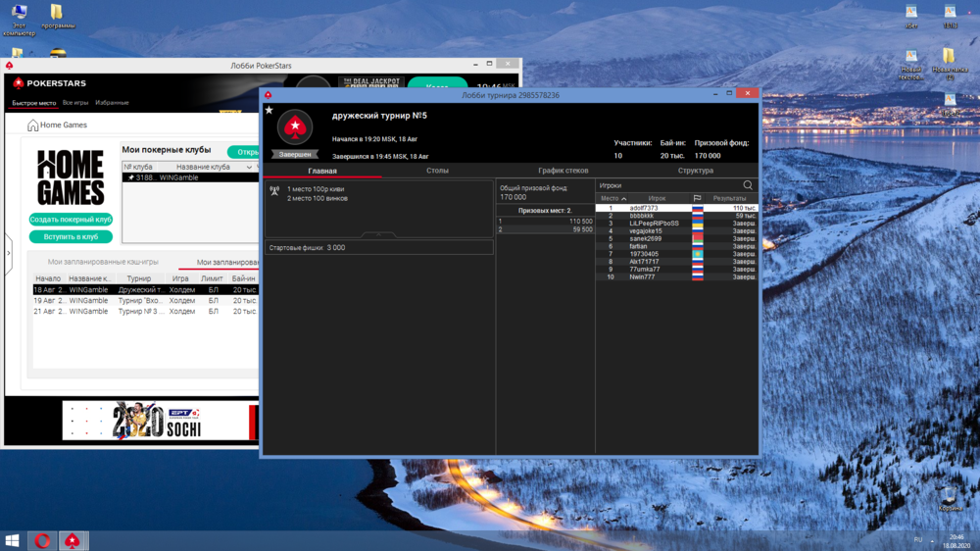Open the программы folder on desktop

pos(57,14)
